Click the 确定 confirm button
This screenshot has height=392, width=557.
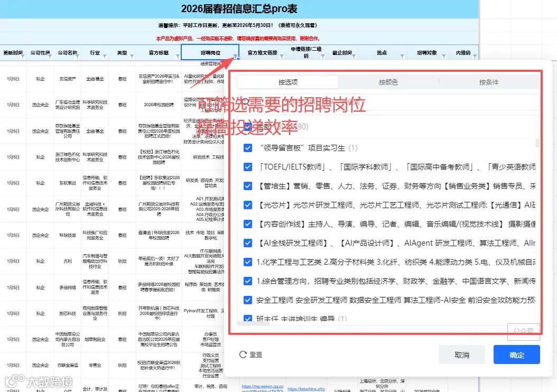pyautogui.click(x=516, y=355)
